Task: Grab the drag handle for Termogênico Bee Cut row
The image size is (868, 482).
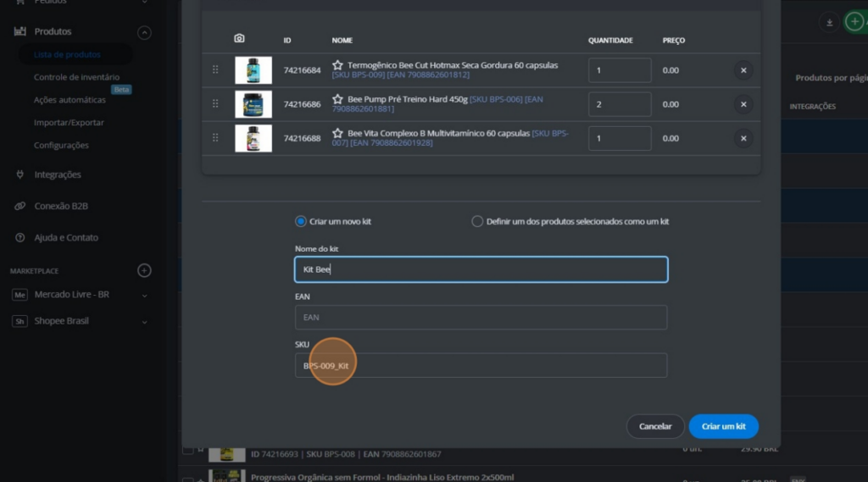Action: pos(215,69)
